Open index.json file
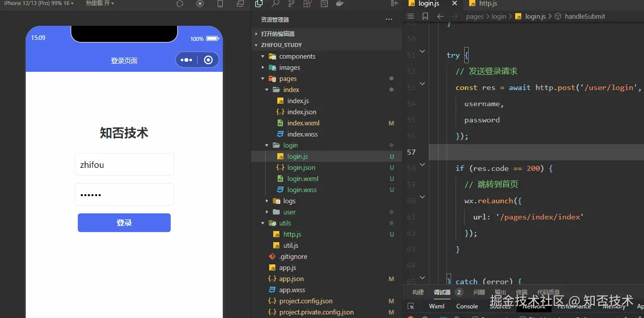The image size is (644, 318). [x=302, y=112]
